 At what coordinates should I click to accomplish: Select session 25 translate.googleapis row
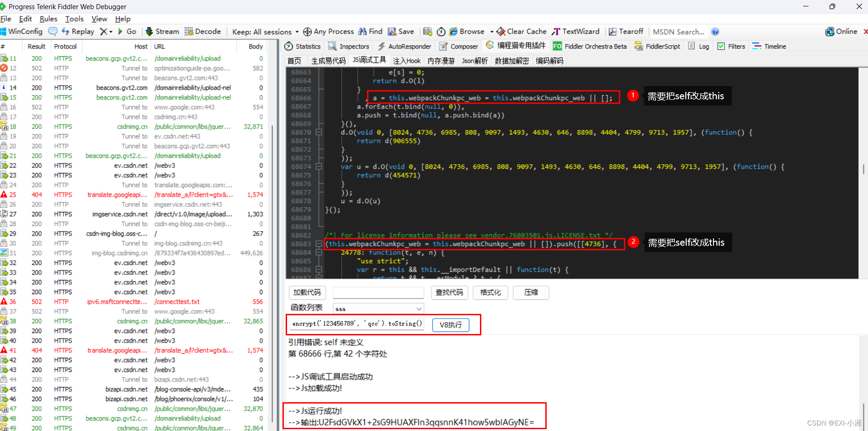point(133,194)
